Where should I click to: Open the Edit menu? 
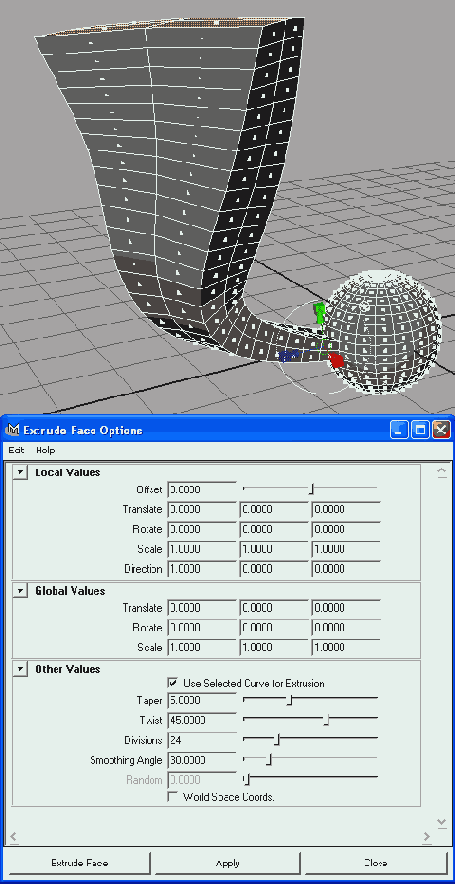16,450
